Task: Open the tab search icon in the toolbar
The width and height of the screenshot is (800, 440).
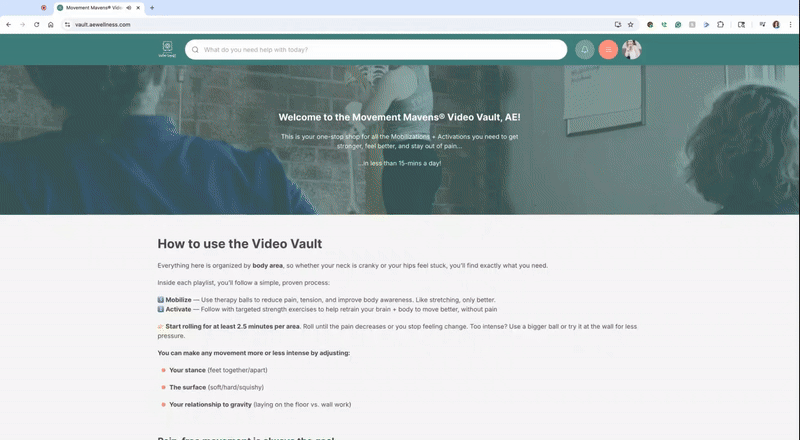Action: (741, 25)
